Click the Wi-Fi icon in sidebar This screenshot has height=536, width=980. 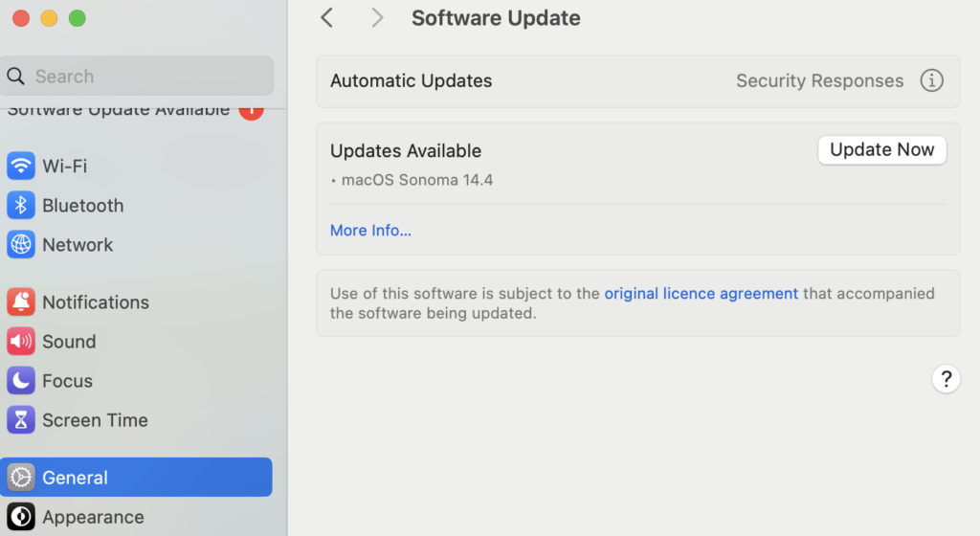[21, 166]
